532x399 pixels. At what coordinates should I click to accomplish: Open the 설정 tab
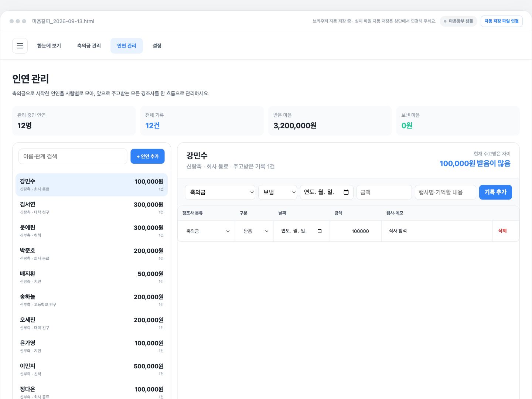tap(157, 46)
